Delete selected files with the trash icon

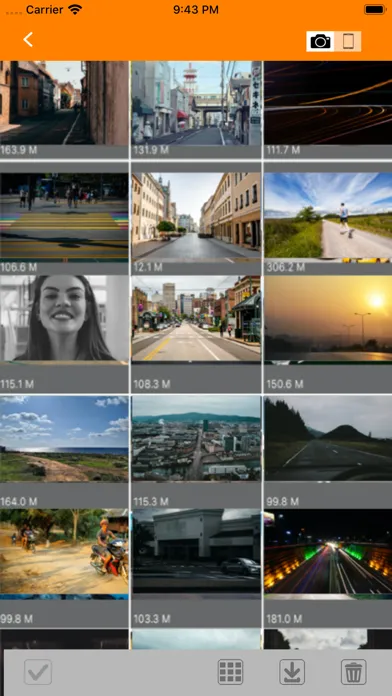pyautogui.click(x=353, y=672)
